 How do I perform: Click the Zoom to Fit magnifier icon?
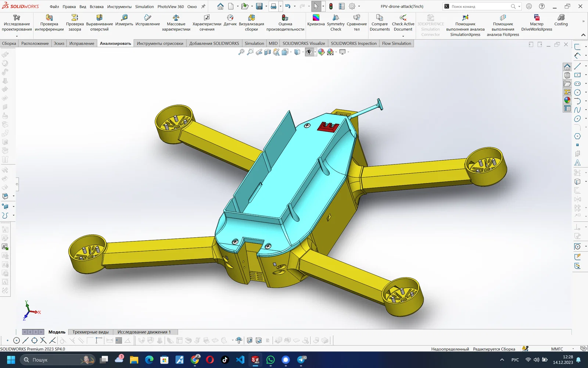tap(241, 52)
